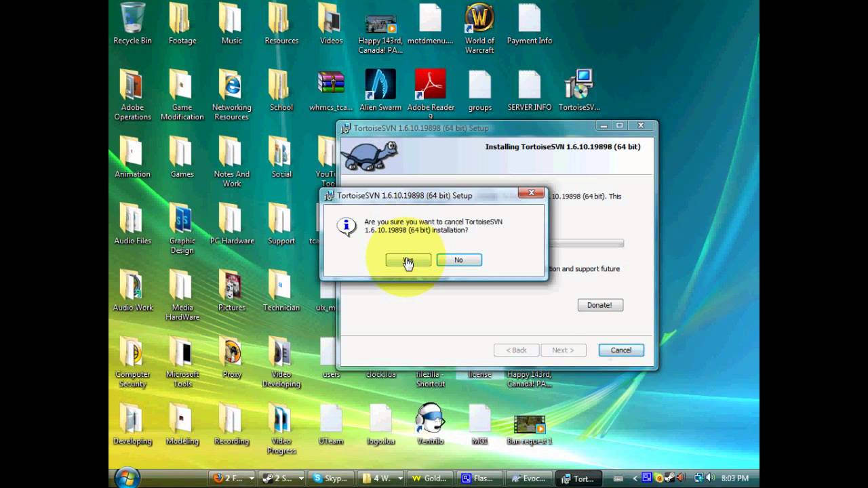Select the whmcs_tca archive icon

[331, 91]
